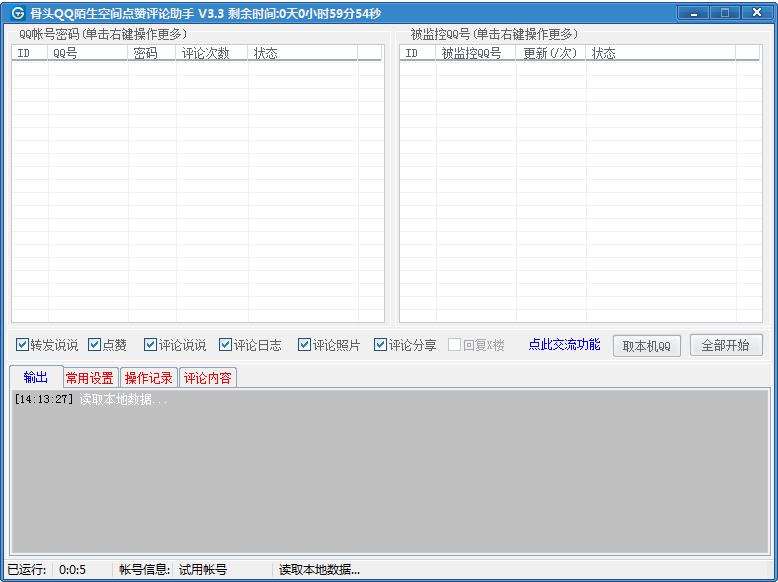Click inside the output log area
This screenshot has width=778, height=582.
pos(389,470)
